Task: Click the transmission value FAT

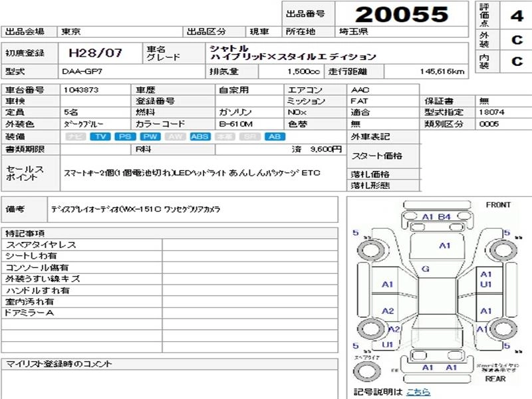Action: (359, 101)
